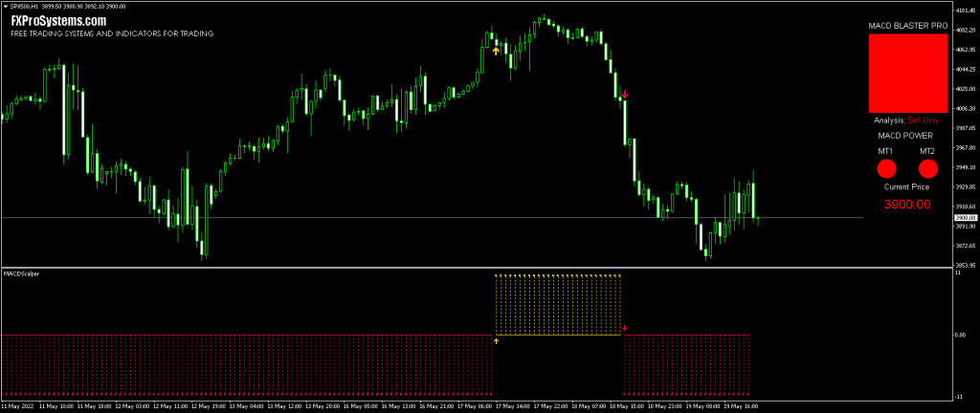
Task: Click the red 3900.00 current price value
Action: pyautogui.click(x=906, y=205)
